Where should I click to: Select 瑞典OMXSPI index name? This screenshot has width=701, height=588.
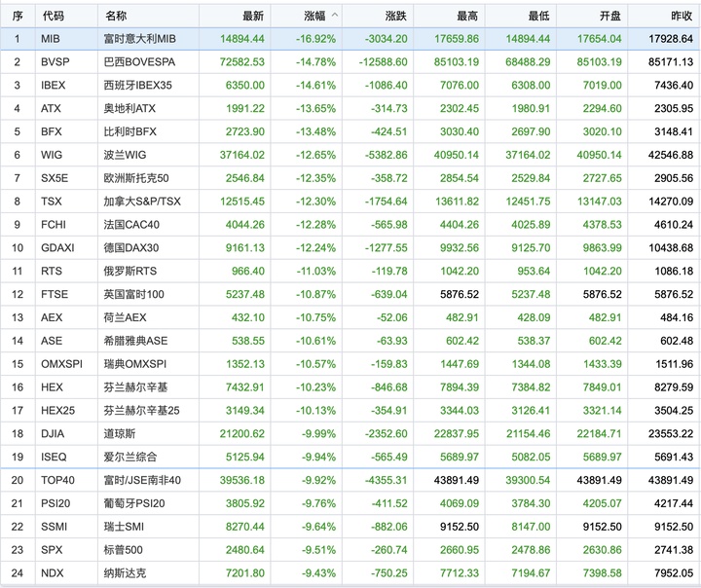[x=135, y=364]
